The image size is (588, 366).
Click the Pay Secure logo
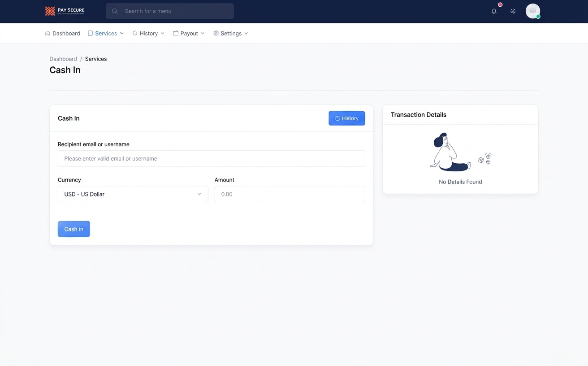pyautogui.click(x=65, y=11)
